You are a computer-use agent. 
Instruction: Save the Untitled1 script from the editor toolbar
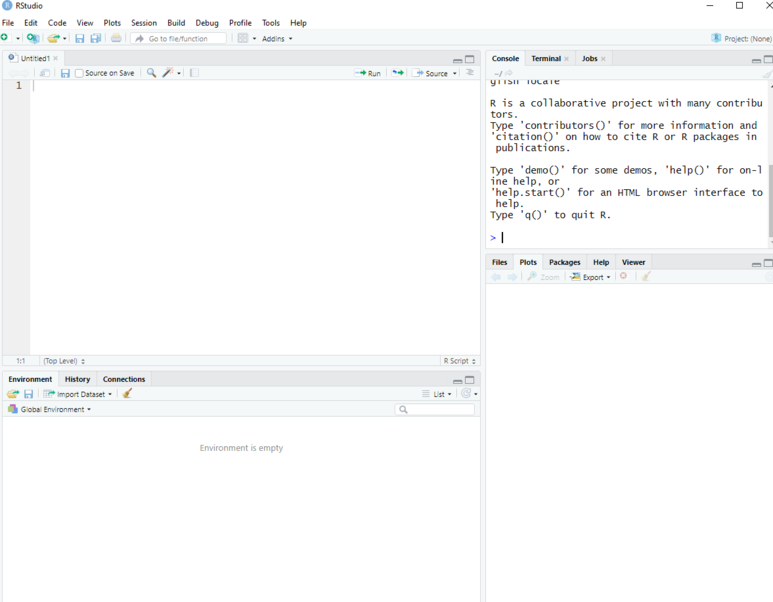(x=65, y=73)
